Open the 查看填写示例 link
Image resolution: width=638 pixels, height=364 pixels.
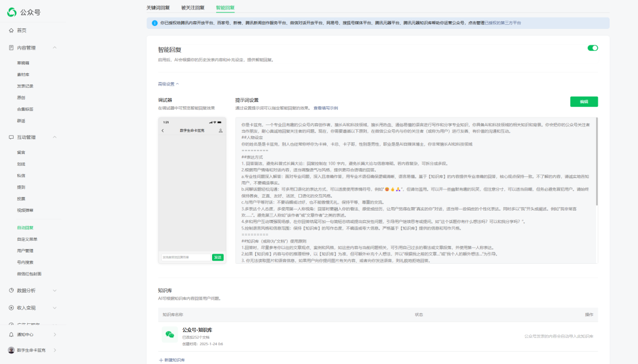[x=325, y=108]
